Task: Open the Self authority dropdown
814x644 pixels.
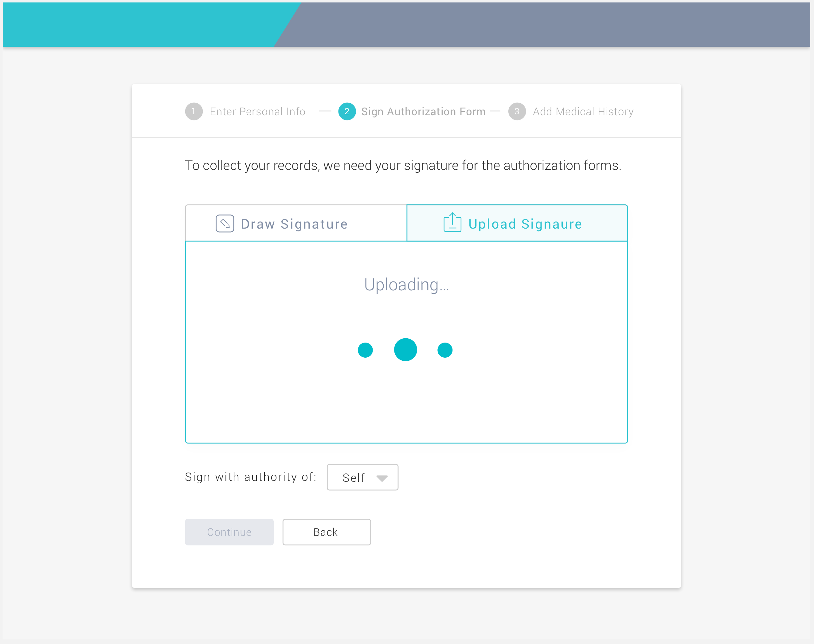Action: click(x=362, y=477)
